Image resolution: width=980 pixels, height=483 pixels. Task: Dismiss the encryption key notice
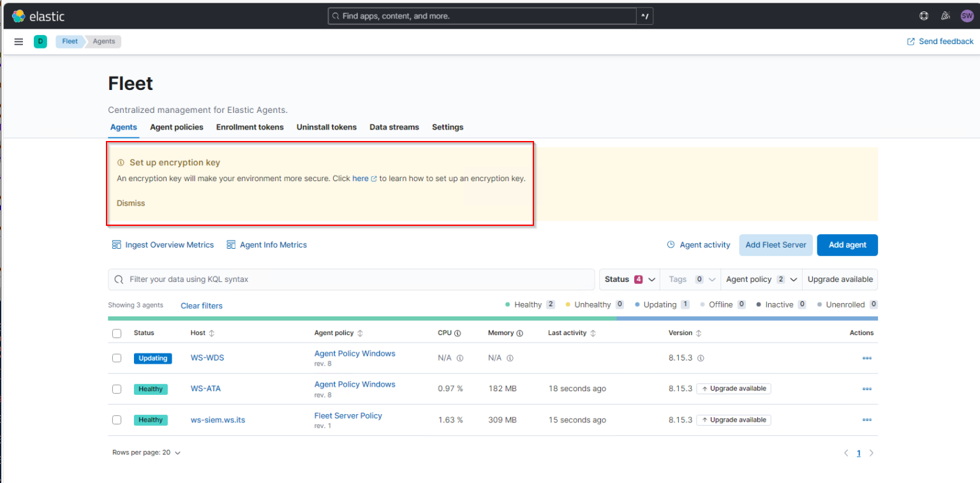(131, 204)
